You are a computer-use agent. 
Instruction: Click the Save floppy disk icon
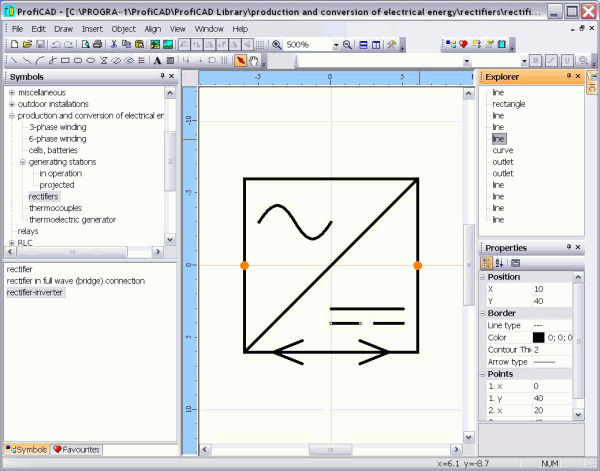pos(40,45)
